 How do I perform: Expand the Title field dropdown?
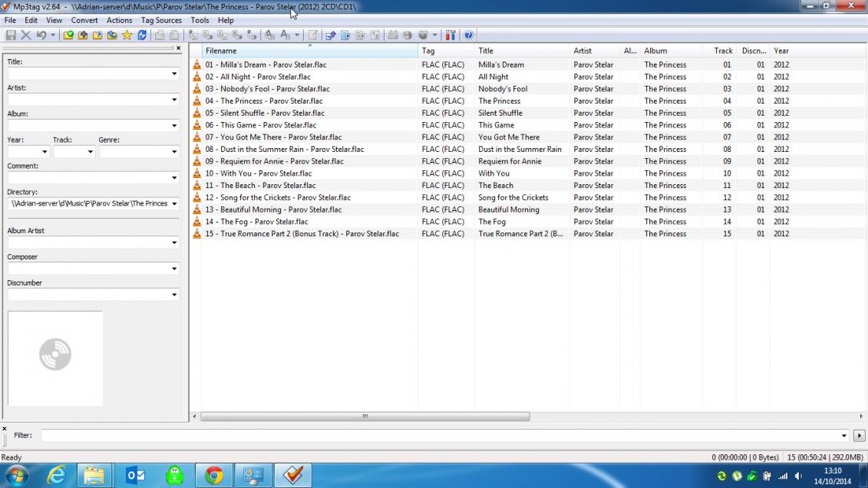tap(174, 74)
